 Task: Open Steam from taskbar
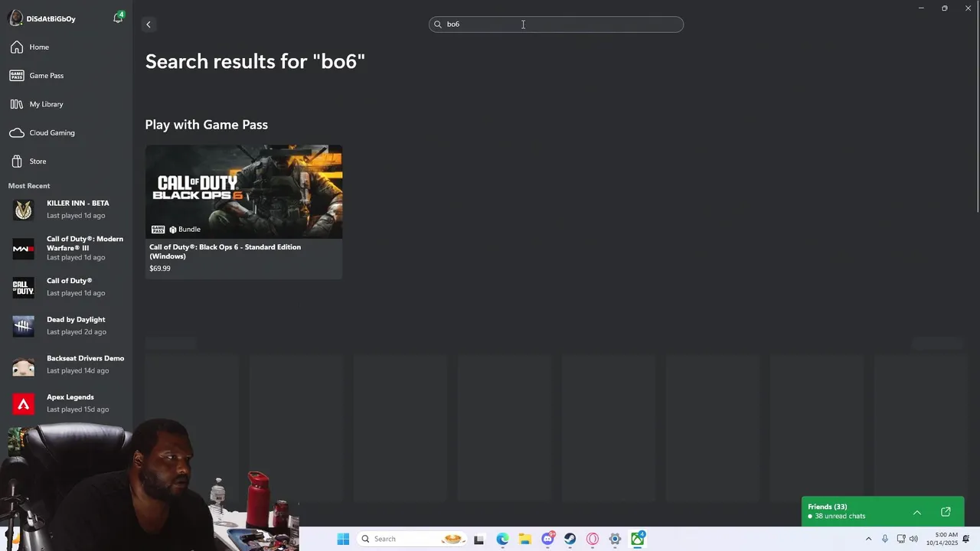tap(570, 539)
